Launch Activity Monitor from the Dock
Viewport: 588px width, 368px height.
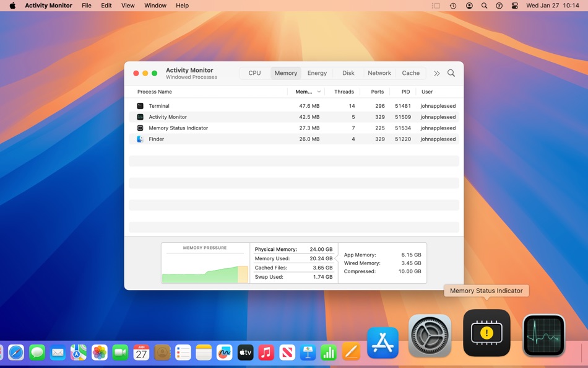click(543, 333)
